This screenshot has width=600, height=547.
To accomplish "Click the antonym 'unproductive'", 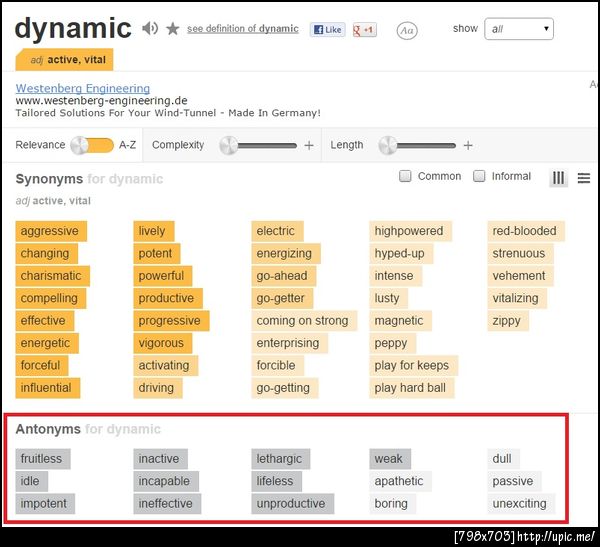I will (x=293, y=503).
